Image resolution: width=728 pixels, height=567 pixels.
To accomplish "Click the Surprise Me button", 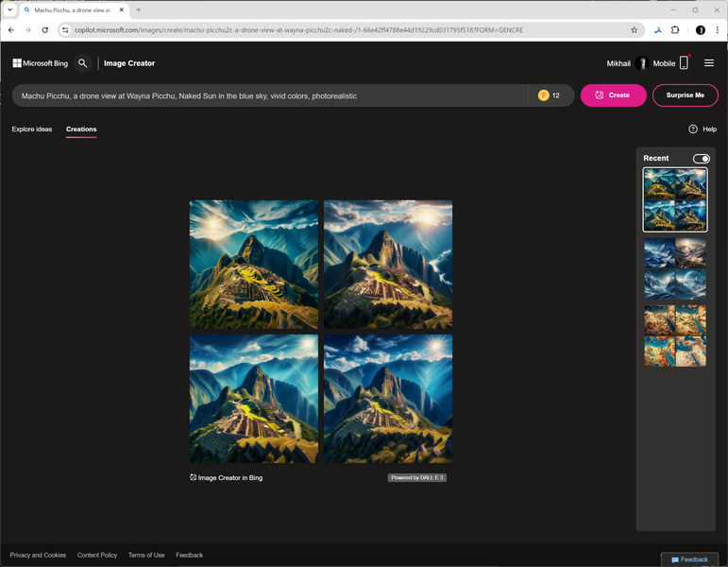I will 686,95.
